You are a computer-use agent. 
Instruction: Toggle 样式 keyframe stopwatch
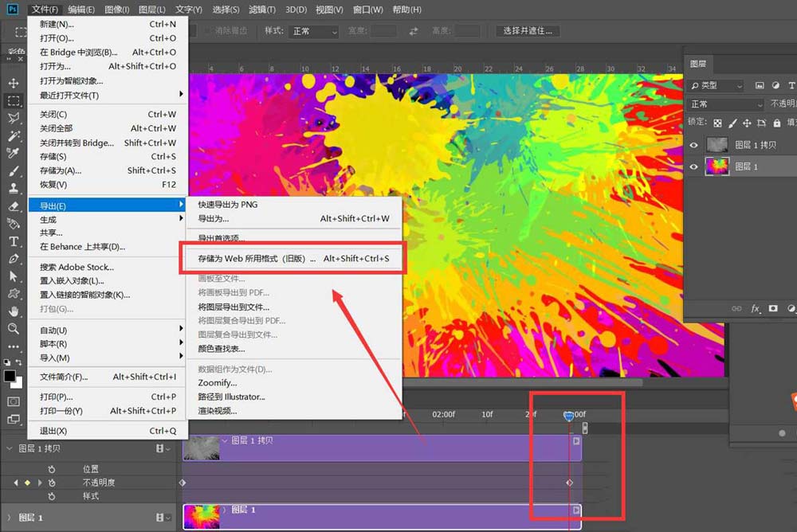[x=51, y=496]
